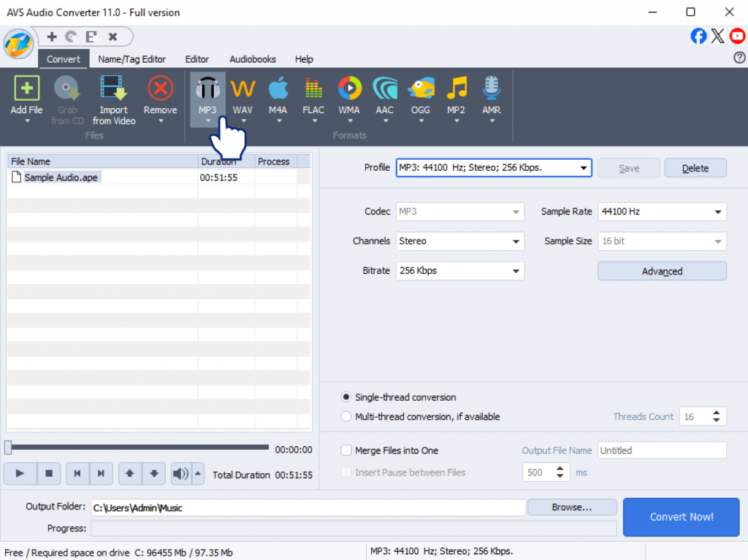Move file up in list

pyautogui.click(x=130, y=473)
